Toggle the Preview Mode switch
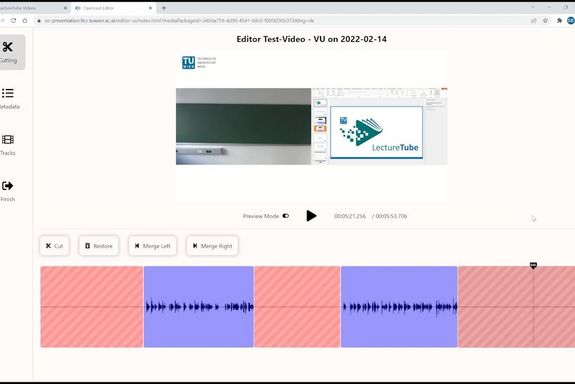The image size is (575, 384). (286, 216)
